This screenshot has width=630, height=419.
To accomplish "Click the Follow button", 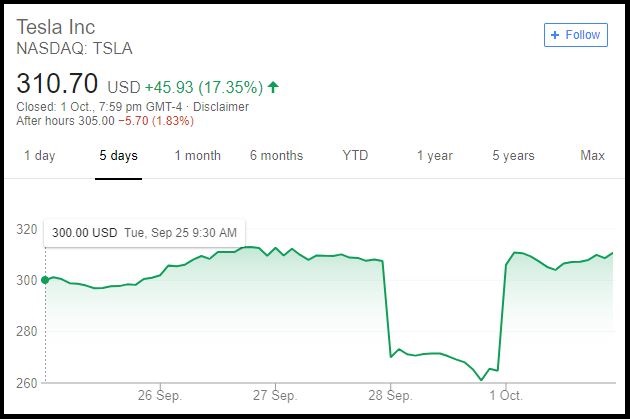I will coord(575,35).
